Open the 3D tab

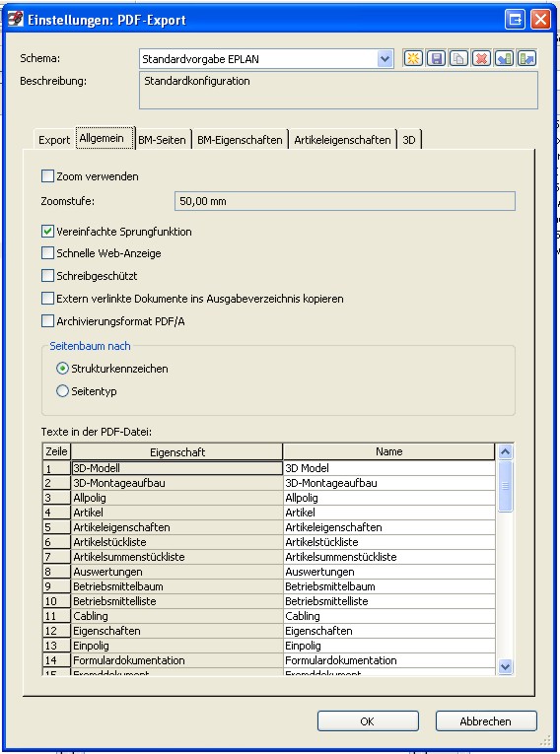[x=409, y=140]
